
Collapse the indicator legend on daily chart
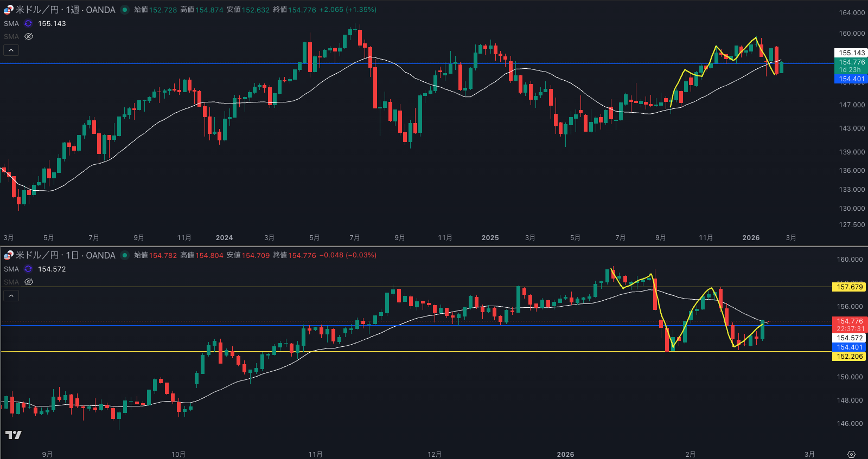point(11,296)
